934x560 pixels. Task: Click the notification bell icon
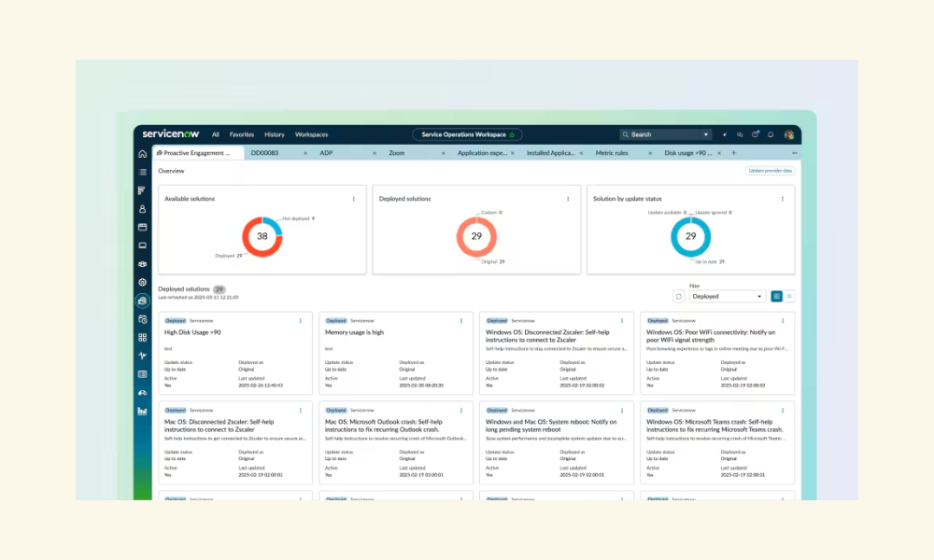771,134
